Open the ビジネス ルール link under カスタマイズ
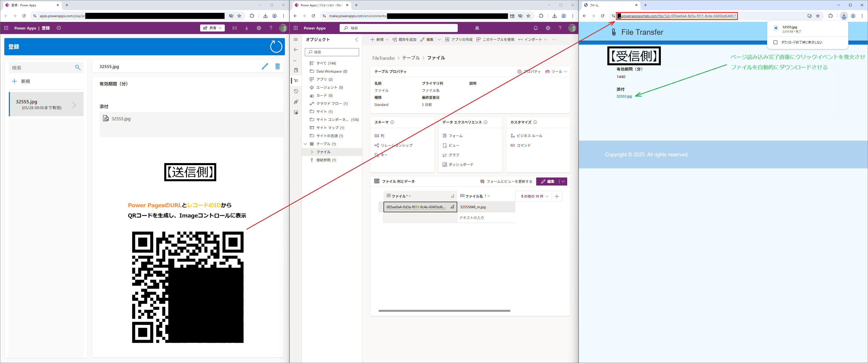868x363 pixels. click(x=526, y=136)
